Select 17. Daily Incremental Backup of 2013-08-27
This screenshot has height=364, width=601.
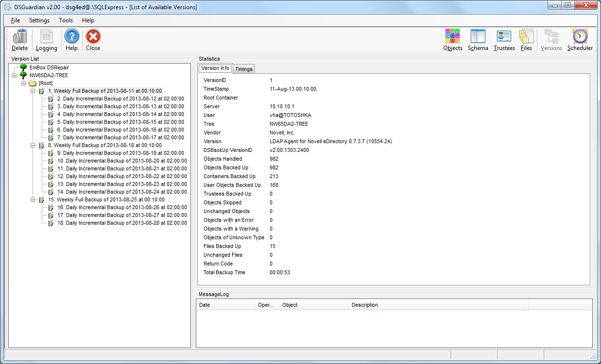122,215
